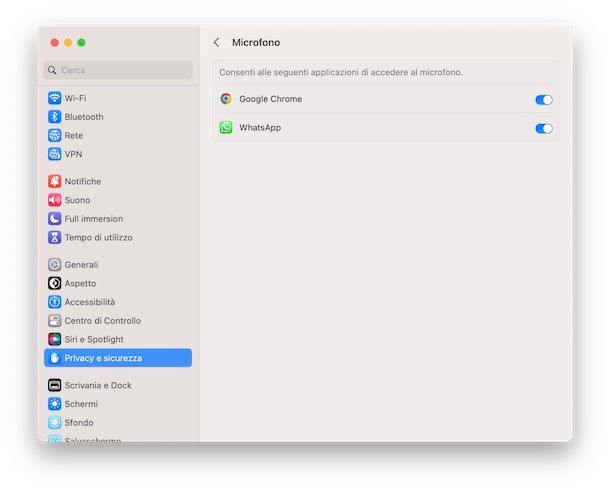Select Wi-Fi label in sidebar
The height and width of the screenshot is (491, 610).
75,98
